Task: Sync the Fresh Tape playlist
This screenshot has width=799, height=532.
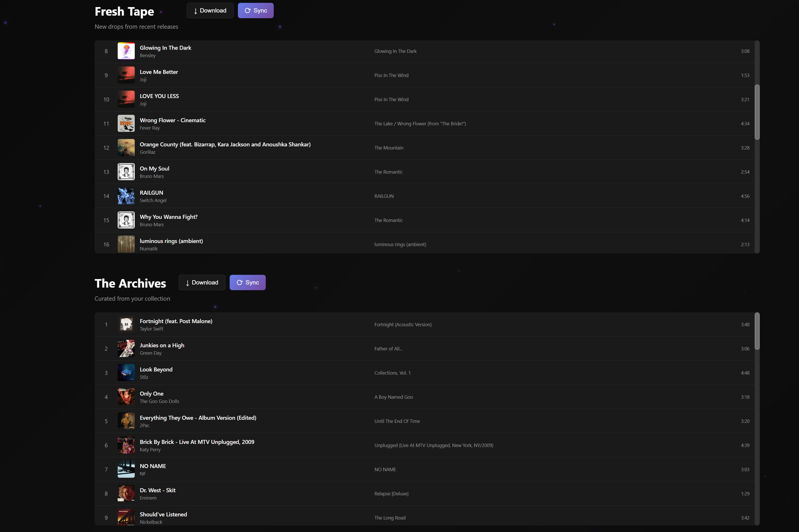Action: (x=256, y=11)
